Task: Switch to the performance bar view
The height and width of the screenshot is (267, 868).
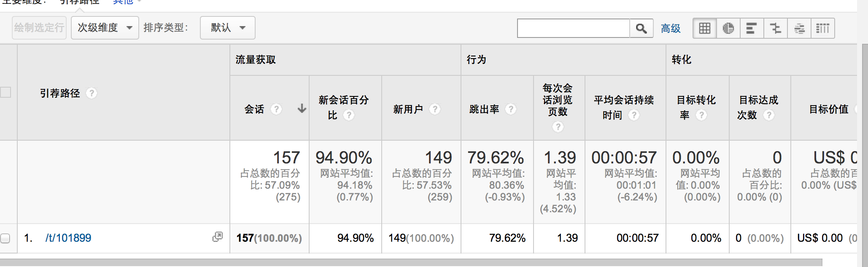Action: 752,28
